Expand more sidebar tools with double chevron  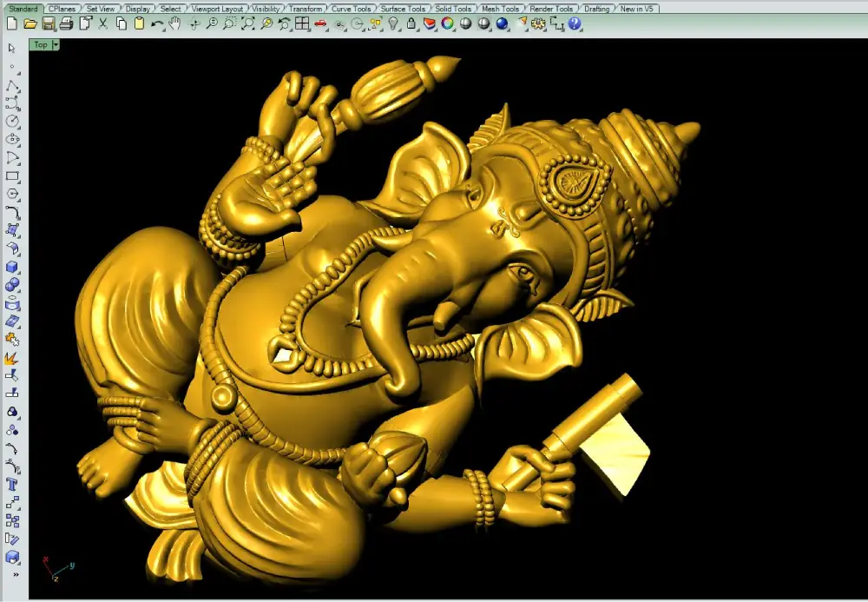pos(16,575)
